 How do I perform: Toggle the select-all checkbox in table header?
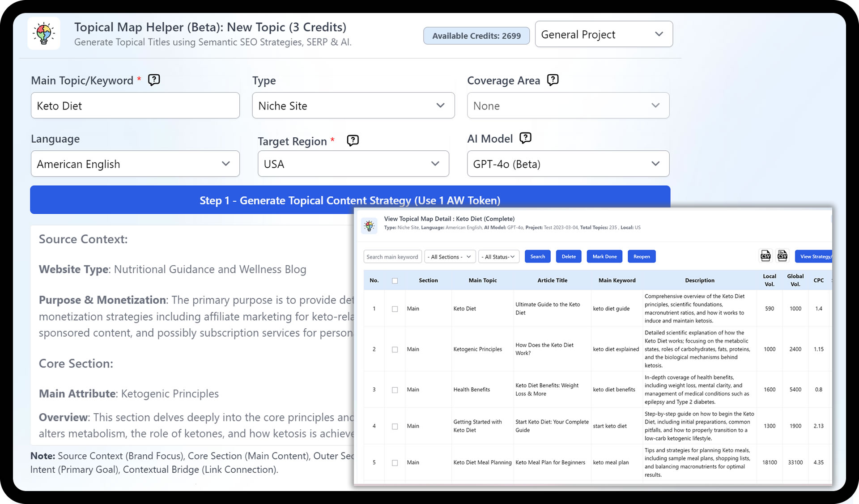click(395, 280)
